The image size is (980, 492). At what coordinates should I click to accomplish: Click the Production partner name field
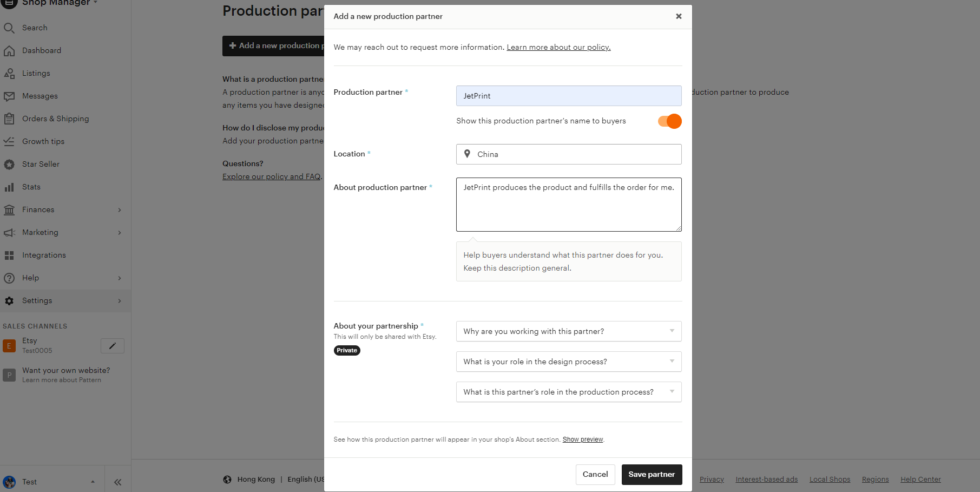(x=568, y=95)
